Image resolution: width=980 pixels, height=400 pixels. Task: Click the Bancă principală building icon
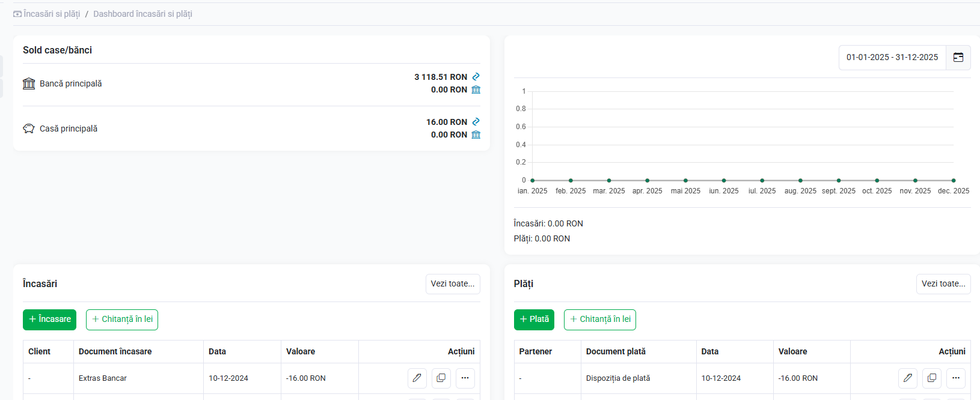pos(29,83)
